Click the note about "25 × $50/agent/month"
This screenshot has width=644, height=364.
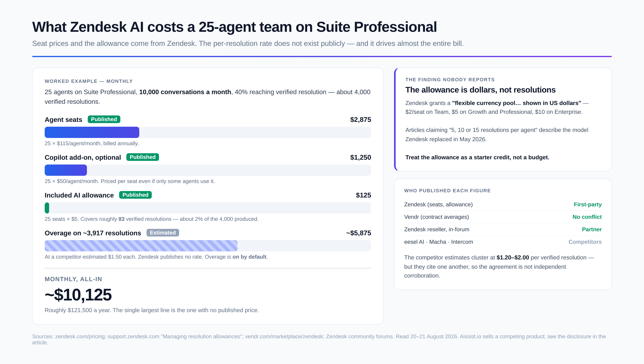[130, 181]
